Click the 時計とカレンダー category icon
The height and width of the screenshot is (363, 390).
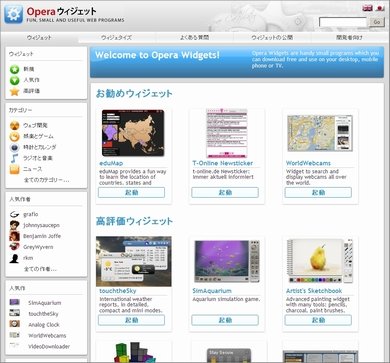14,147
